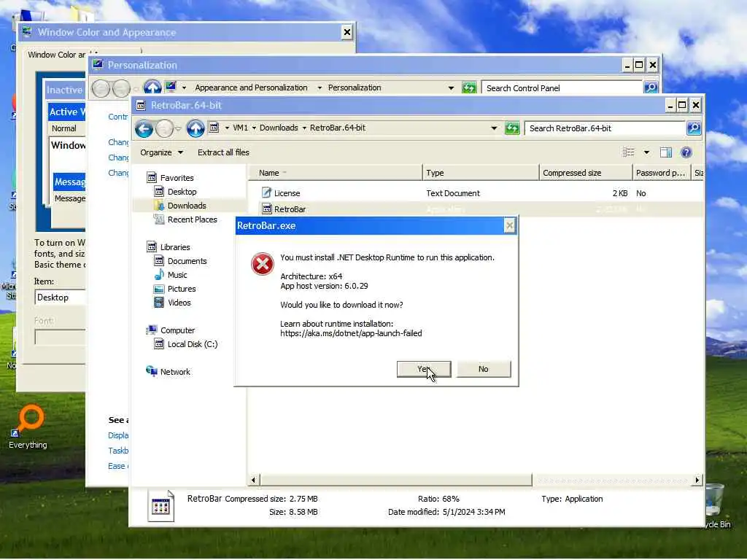Open Music library
Screen dimensions: 747x560
[x=177, y=275]
